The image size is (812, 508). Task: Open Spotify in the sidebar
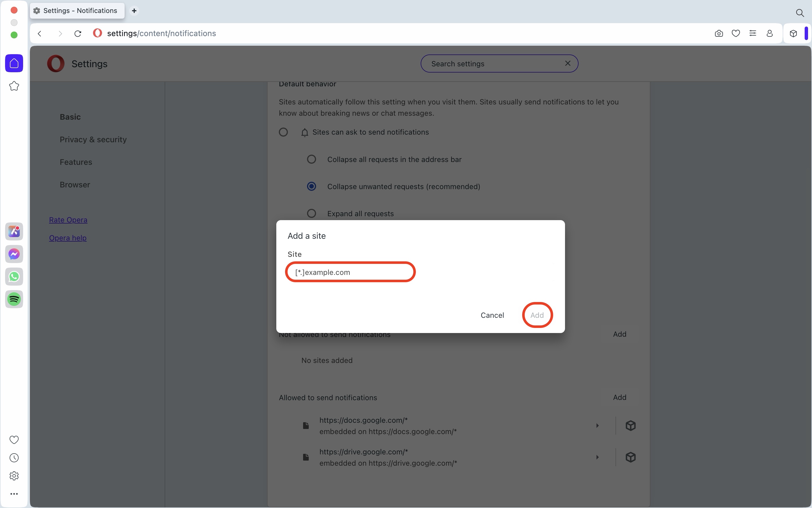(x=14, y=299)
